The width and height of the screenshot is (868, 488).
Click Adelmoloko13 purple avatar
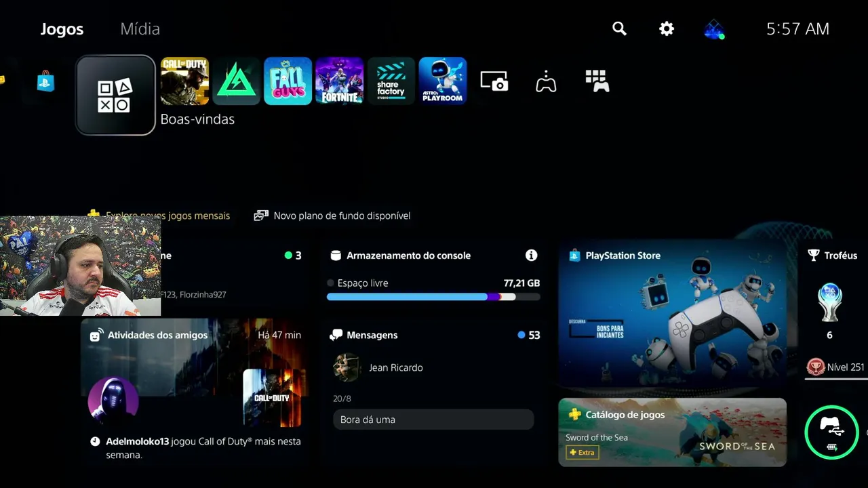(113, 401)
